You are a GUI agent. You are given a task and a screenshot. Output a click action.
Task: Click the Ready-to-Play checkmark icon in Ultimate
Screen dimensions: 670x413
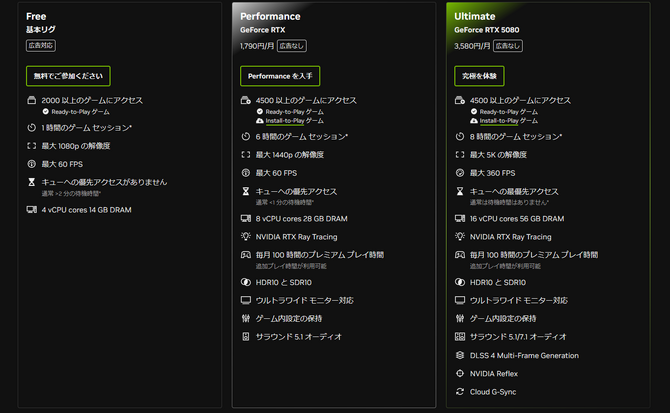click(x=473, y=111)
